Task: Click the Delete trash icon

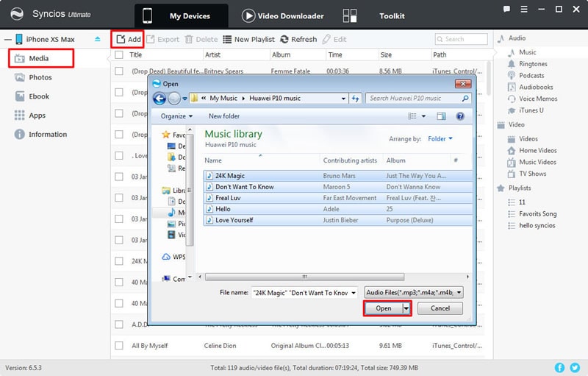Action: [189, 39]
